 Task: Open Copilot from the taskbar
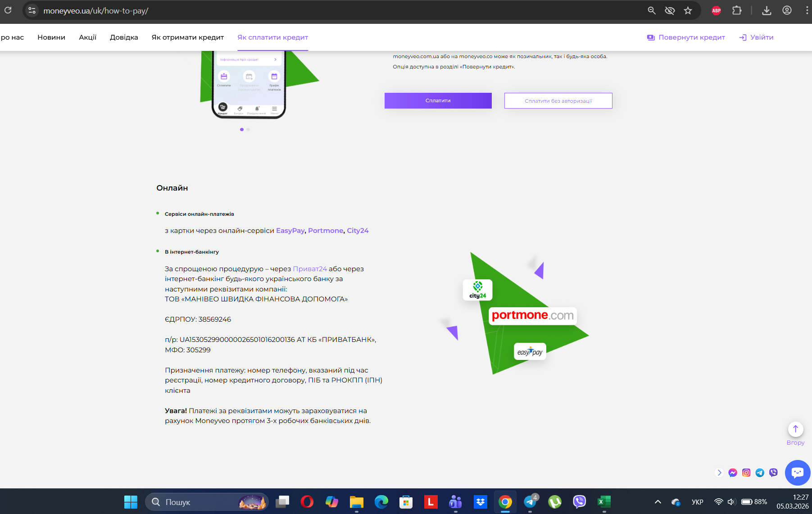332,502
